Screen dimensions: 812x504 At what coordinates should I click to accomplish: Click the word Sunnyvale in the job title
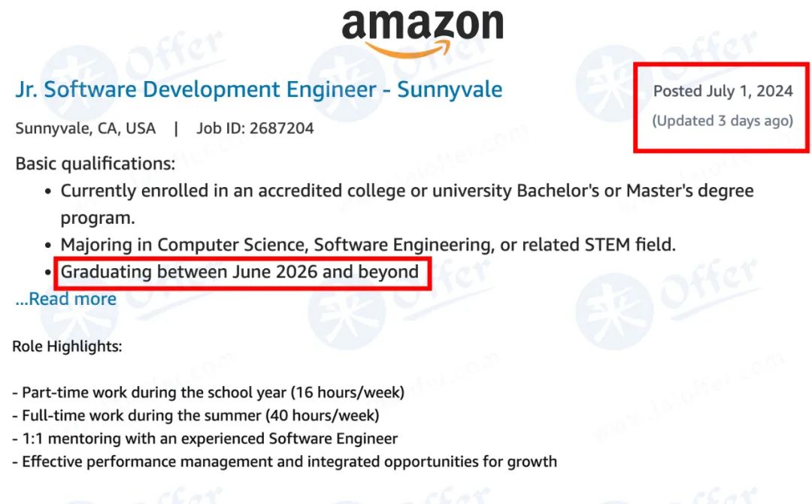pyautogui.click(x=450, y=90)
